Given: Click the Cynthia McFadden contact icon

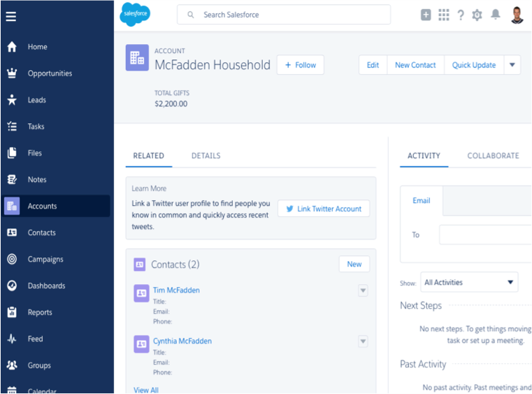Looking at the screenshot, I should pos(141,344).
